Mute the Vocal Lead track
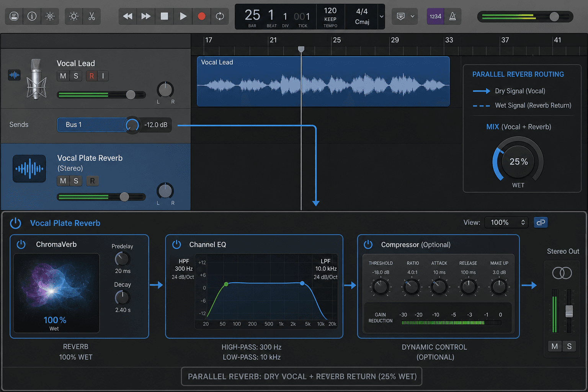588x392 pixels. coord(63,76)
